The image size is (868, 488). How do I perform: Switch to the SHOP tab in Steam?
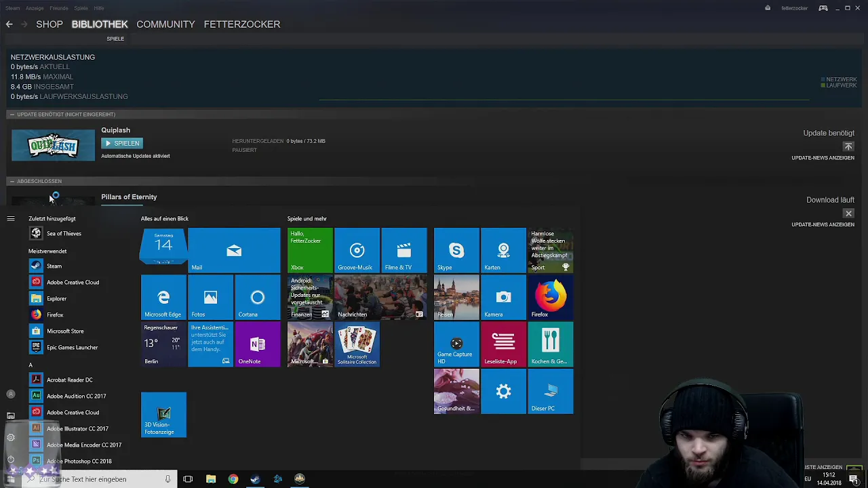[50, 24]
